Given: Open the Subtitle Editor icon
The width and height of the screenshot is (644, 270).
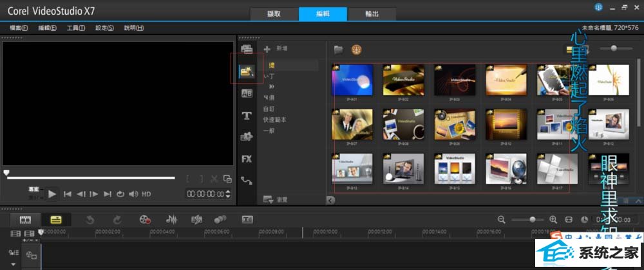Looking at the screenshot, I should [x=247, y=220].
